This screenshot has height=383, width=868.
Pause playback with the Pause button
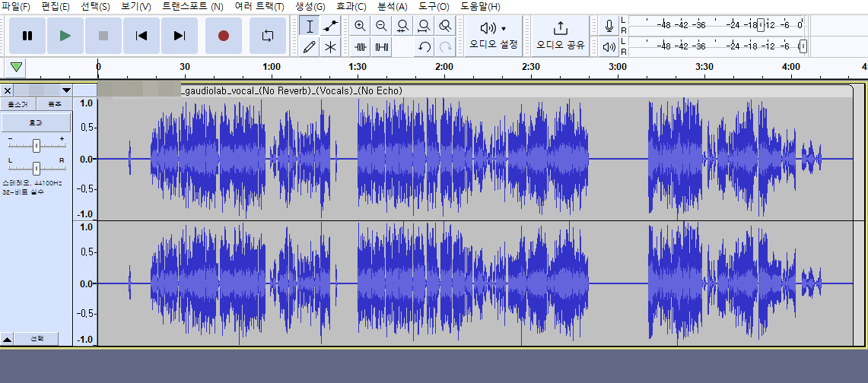27,36
